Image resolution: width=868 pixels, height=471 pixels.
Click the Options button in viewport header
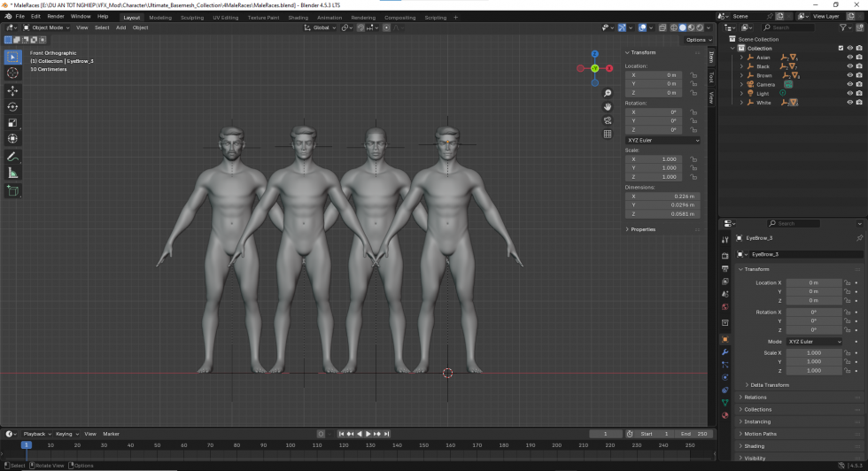click(x=696, y=40)
